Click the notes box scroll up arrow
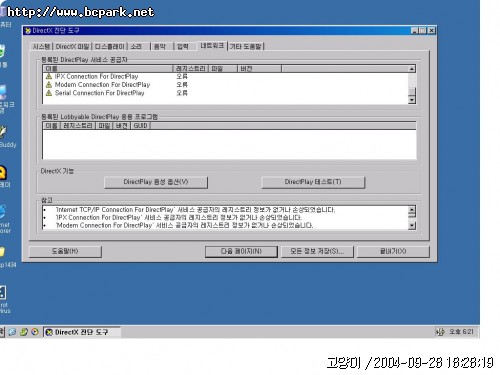This screenshot has width=500, height=375. tap(412, 210)
